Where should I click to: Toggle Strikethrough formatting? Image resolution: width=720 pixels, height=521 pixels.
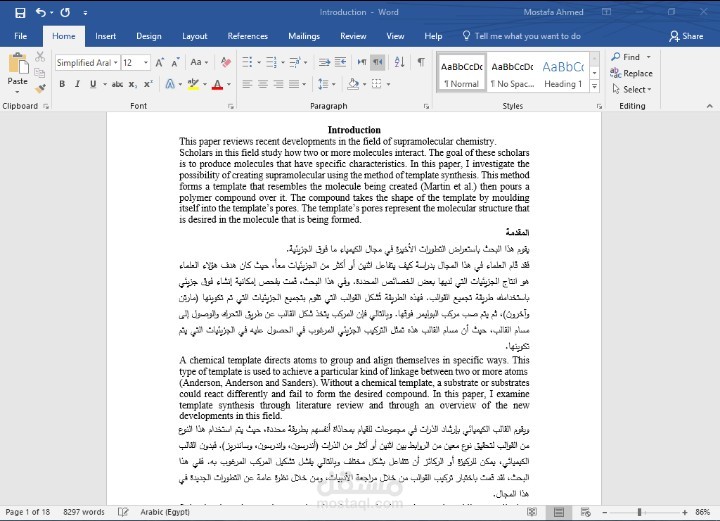(117, 84)
